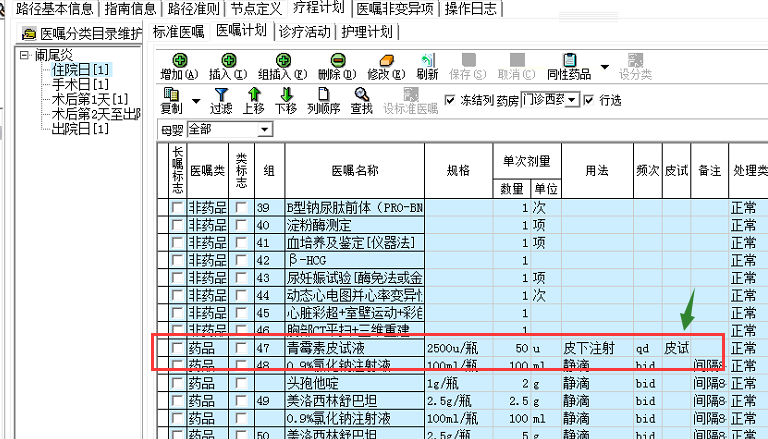Check 长嘱标志 box for row 49

tap(177, 401)
